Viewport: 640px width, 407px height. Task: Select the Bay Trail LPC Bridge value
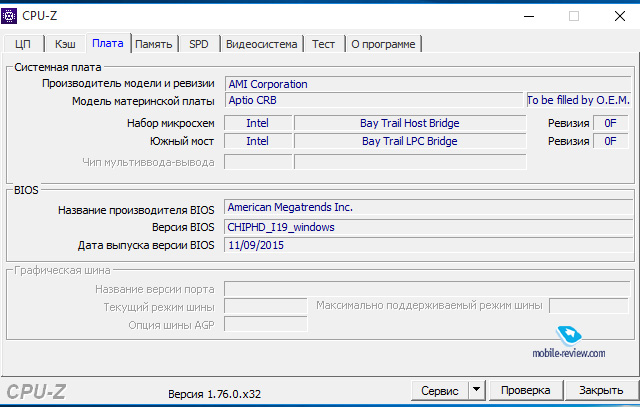tap(410, 141)
